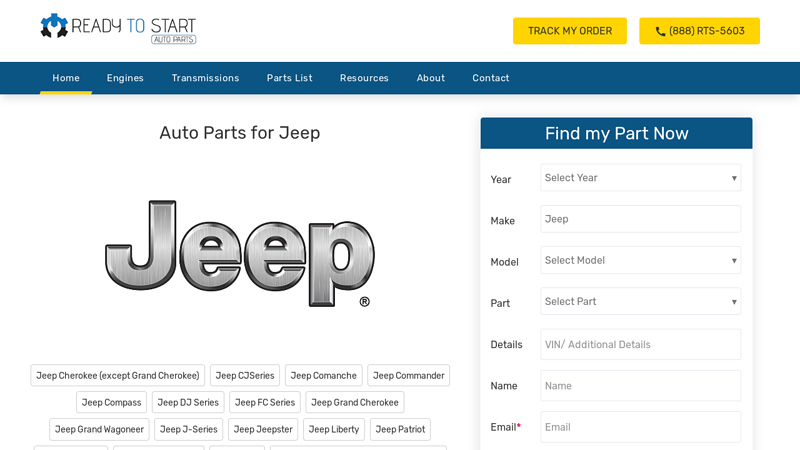800x450 pixels.
Task: Click the Make field showing Jeep
Action: pos(640,219)
